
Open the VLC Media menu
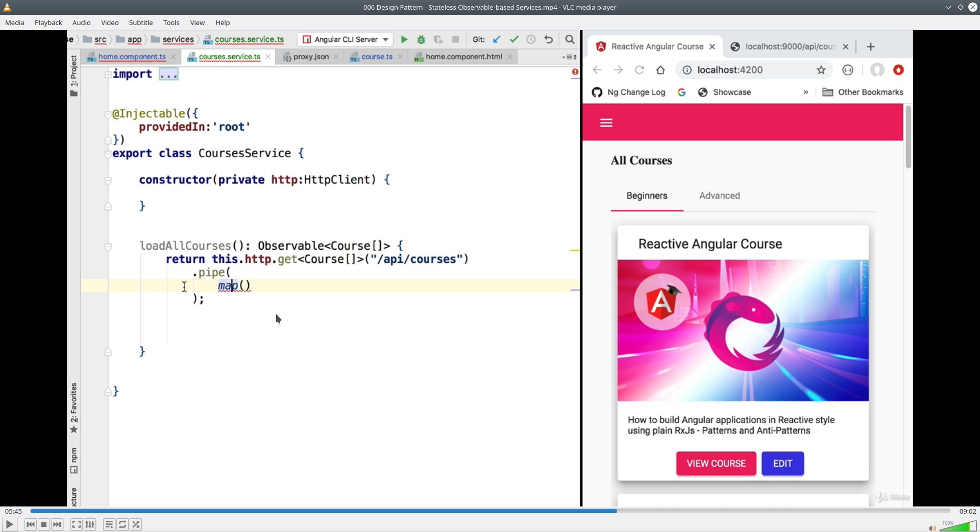15,22
